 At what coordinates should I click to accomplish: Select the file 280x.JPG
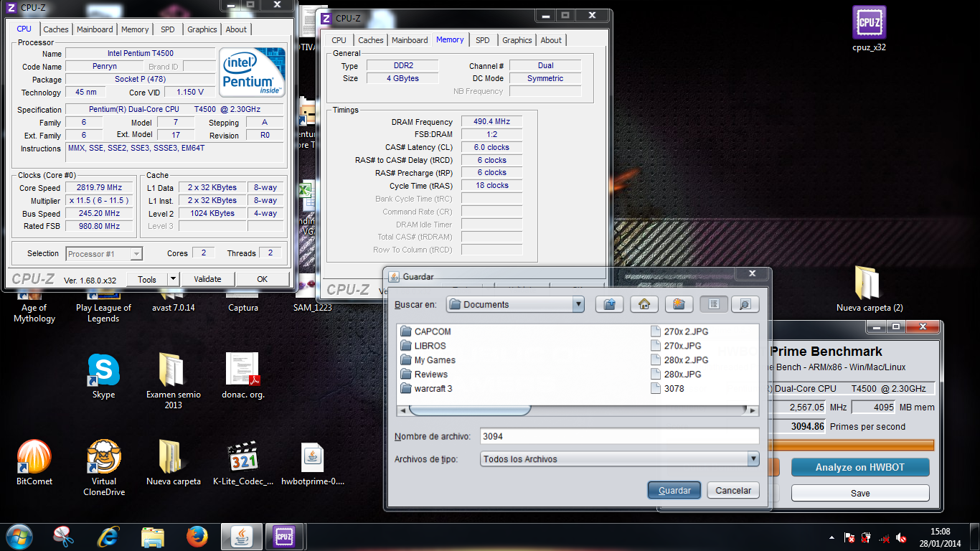pyautogui.click(x=676, y=375)
